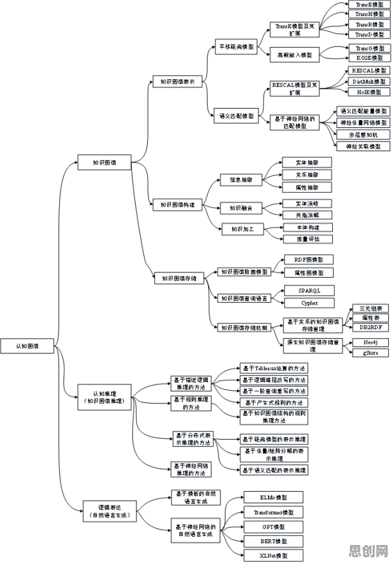Select the TransE模型 leaf node
This screenshot has width=392, height=563.
tap(370, 4)
